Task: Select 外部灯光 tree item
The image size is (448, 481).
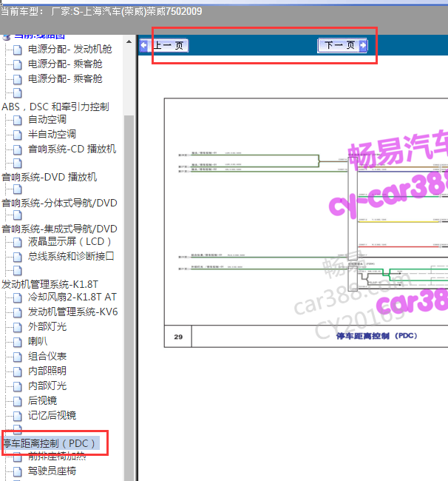Action: coord(47,326)
